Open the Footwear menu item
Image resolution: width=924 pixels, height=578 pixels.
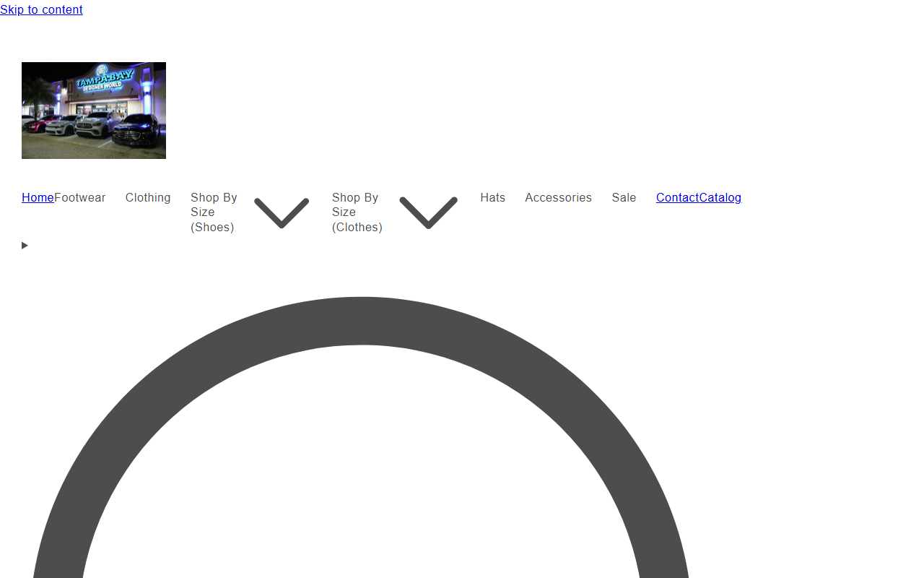point(80,197)
